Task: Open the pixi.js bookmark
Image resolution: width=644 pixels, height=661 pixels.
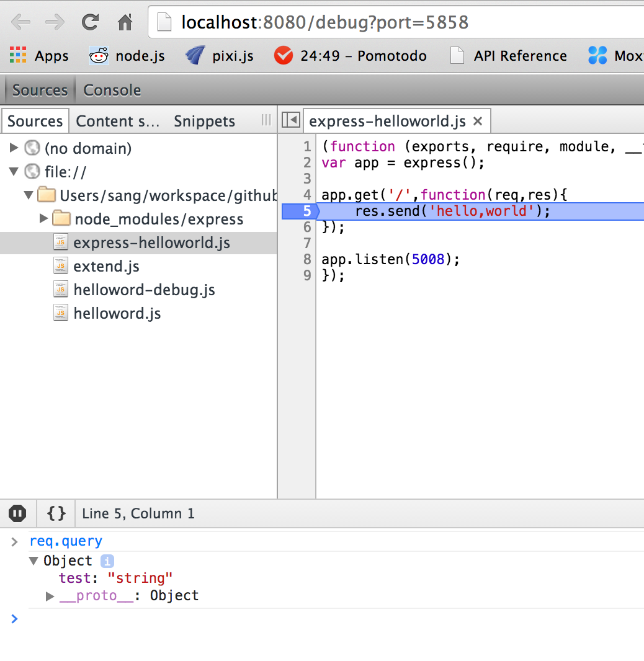Action: click(220, 56)
